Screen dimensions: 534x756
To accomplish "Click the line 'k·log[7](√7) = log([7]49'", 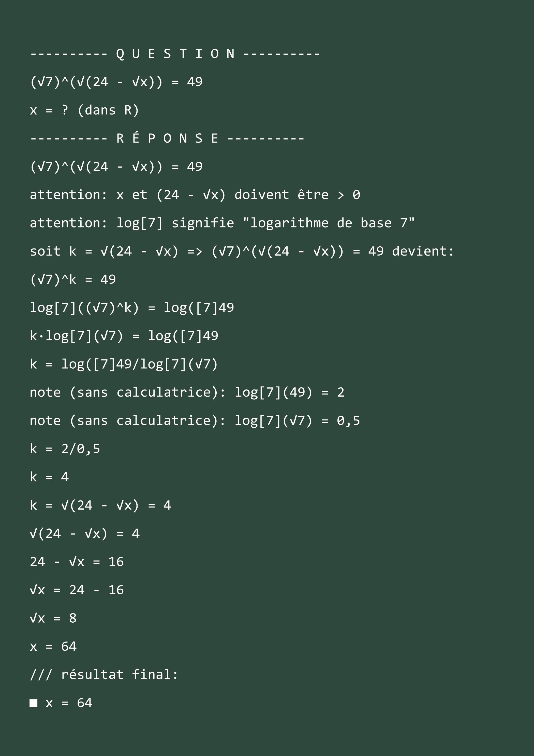I will click(x=124, y=336).
